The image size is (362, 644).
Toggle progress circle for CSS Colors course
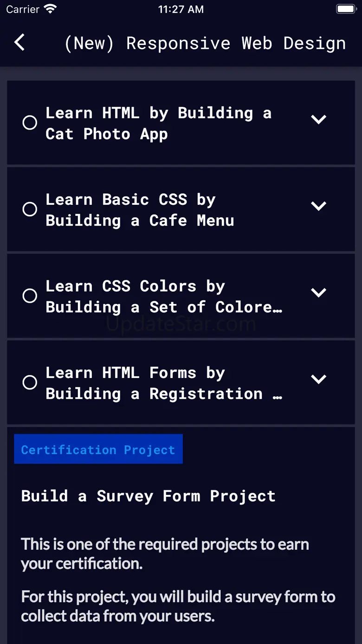click(x=30, y=296)
